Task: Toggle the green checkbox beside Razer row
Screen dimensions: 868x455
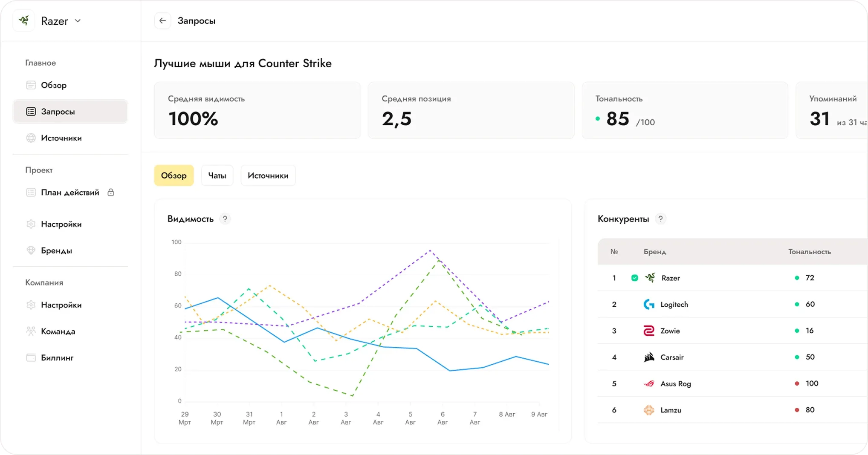Action: 634,278
